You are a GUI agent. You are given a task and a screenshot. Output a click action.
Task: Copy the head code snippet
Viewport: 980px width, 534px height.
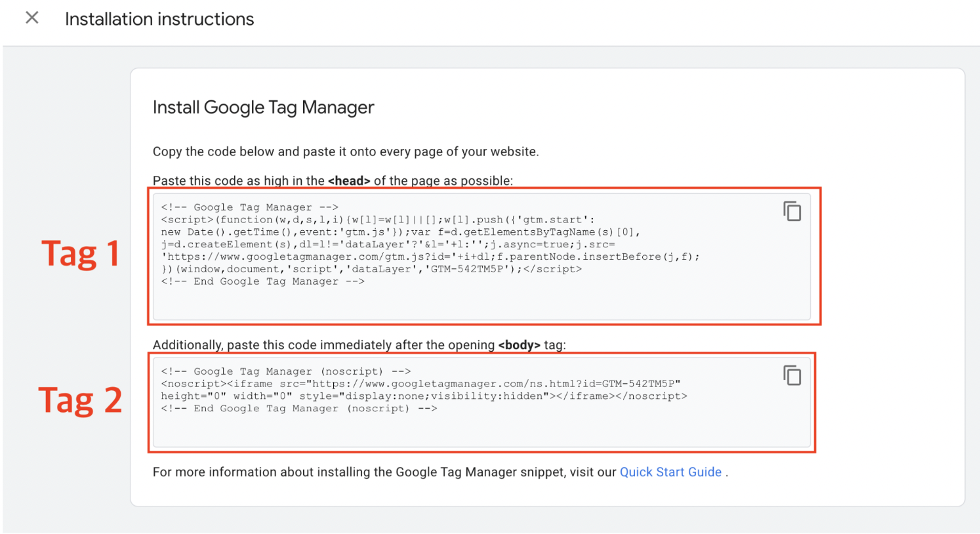[x=792, y=211]
